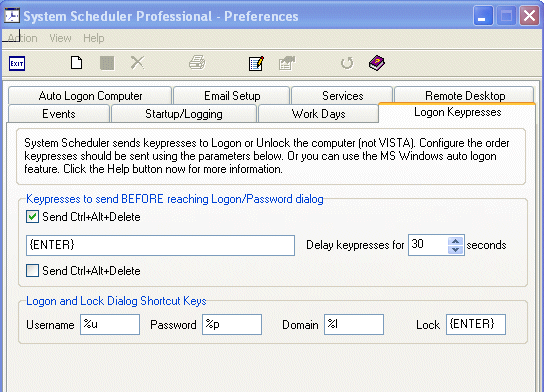Switch to the Remote Desktop tab
This screenshot has height=392, width=544.
465,95
